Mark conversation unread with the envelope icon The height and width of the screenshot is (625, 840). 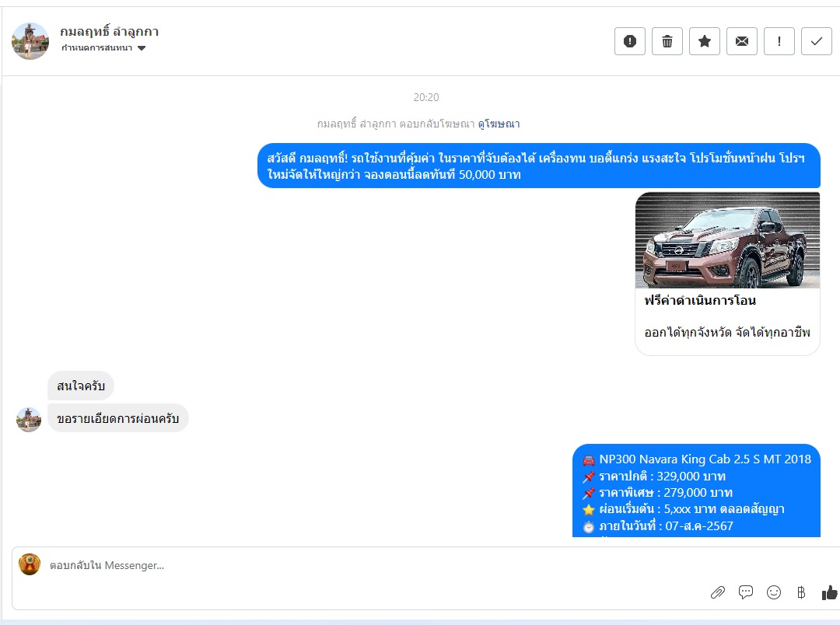[x=742, y=41]
